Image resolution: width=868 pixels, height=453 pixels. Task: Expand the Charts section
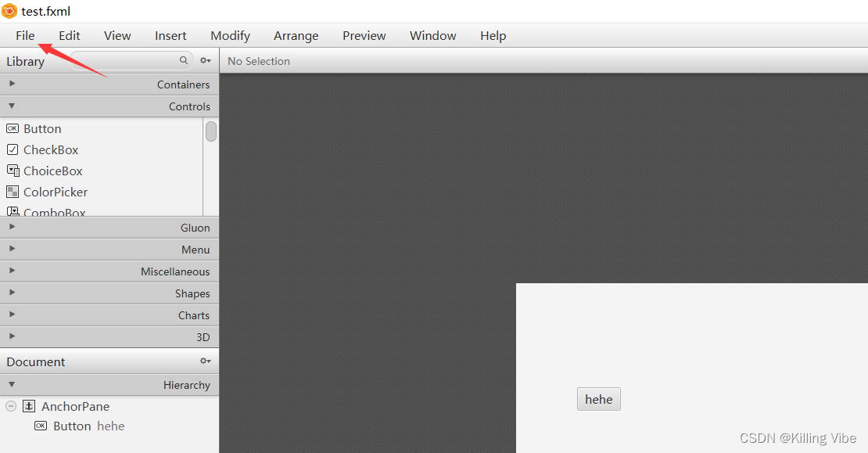click(x=109, y=315)
